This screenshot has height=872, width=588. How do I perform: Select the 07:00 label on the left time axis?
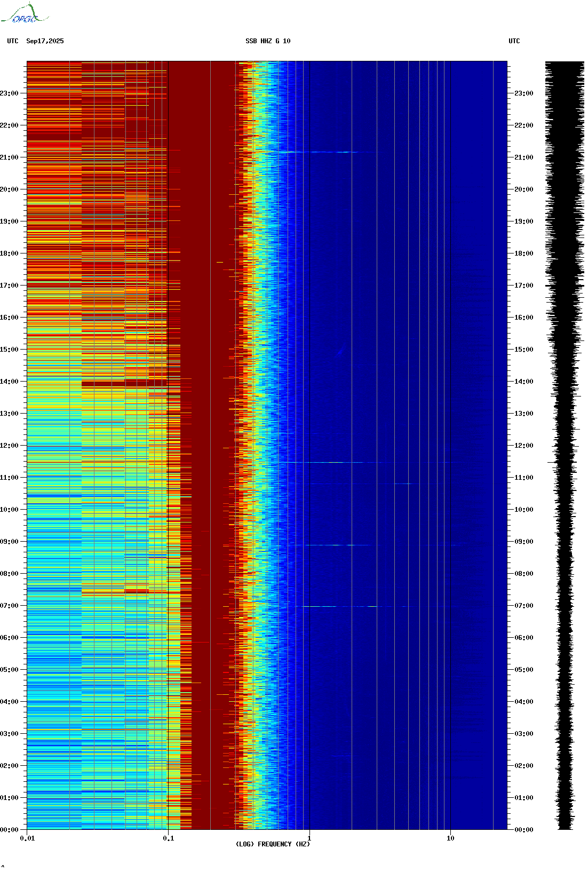[9, 606]
